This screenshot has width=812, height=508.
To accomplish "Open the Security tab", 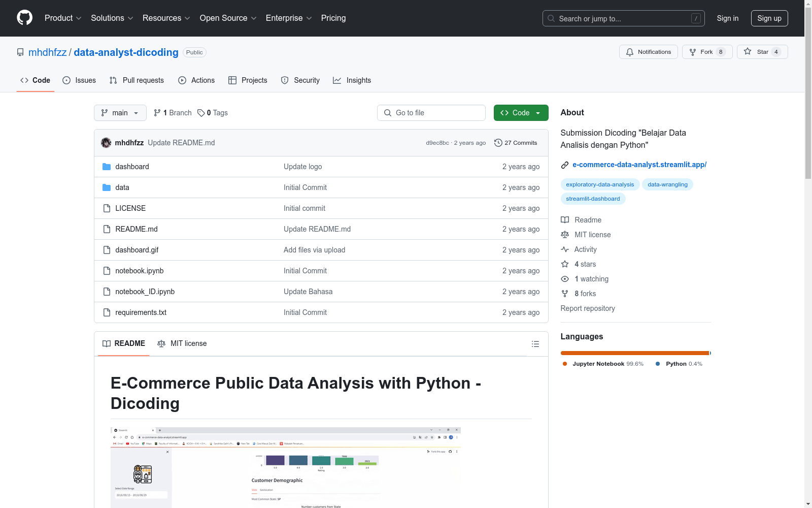I will pos(300,80).
